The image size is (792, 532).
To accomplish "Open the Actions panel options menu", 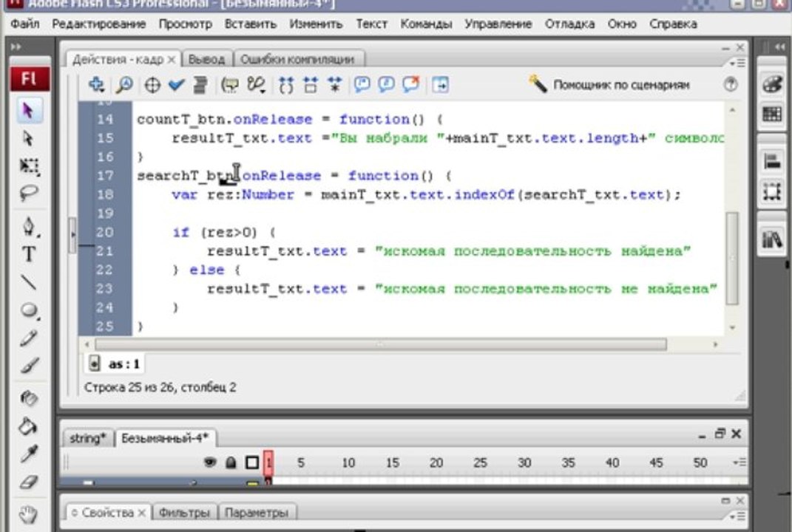I will [737, 63].
